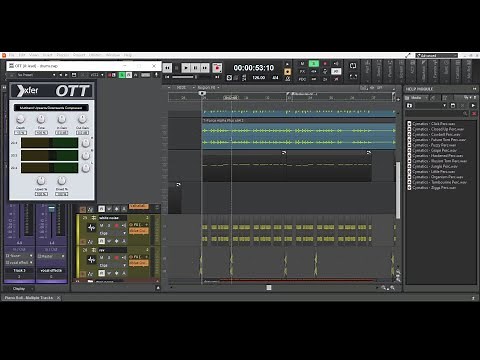
Task: Toggle loop on/off in Loop module
Action: (353, 66)
